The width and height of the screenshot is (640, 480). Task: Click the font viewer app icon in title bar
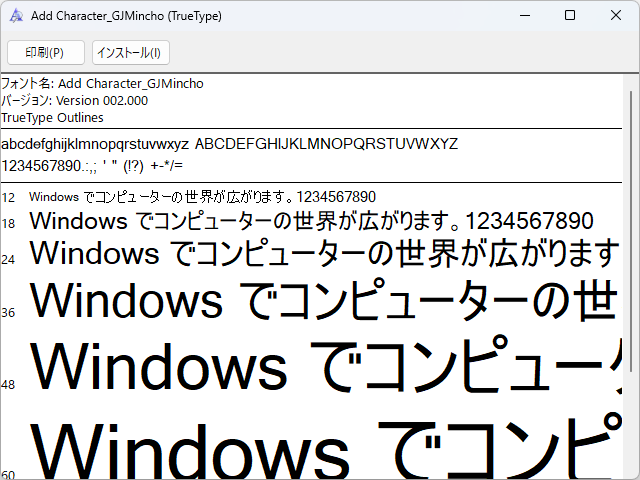(16, 16)
